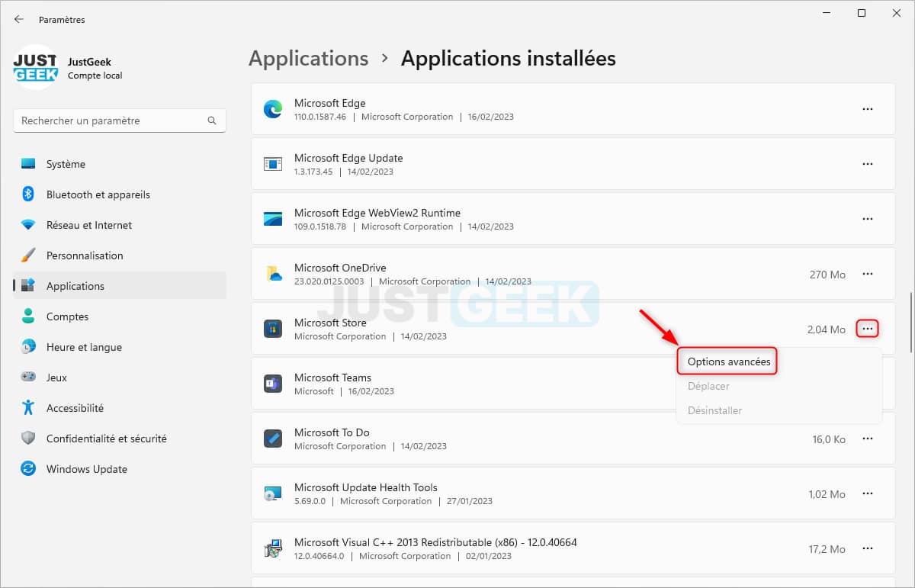915x588 pixels.
Task: Click the 16,0 Ko size value
Action: pyautogui.click(x=829, y=439)
